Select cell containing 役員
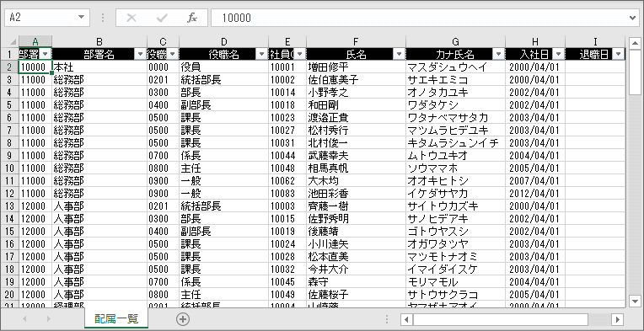The image size is (644, 331). 224,67
